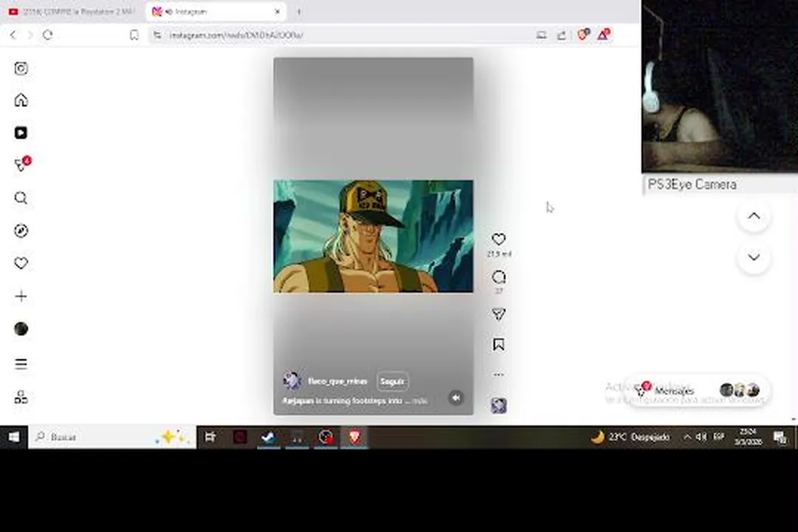
Task: Close the Instagram browser tab
Action: tap(277, 12)
